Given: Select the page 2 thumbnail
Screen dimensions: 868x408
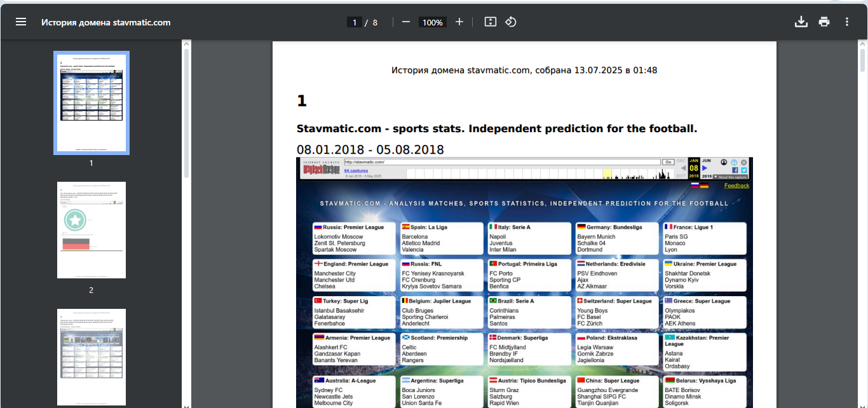Looking at the screenshot, I should pyautogui.click(x=92, y=230).
